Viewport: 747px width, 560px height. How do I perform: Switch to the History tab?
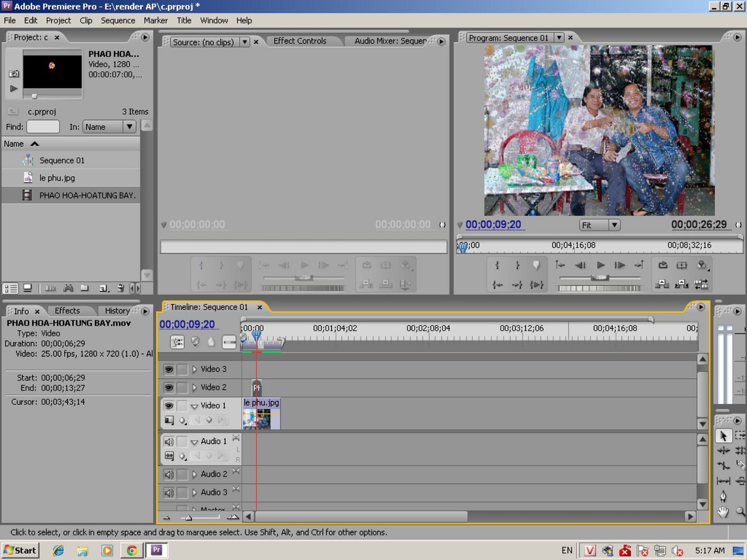(x=117, y=311)
